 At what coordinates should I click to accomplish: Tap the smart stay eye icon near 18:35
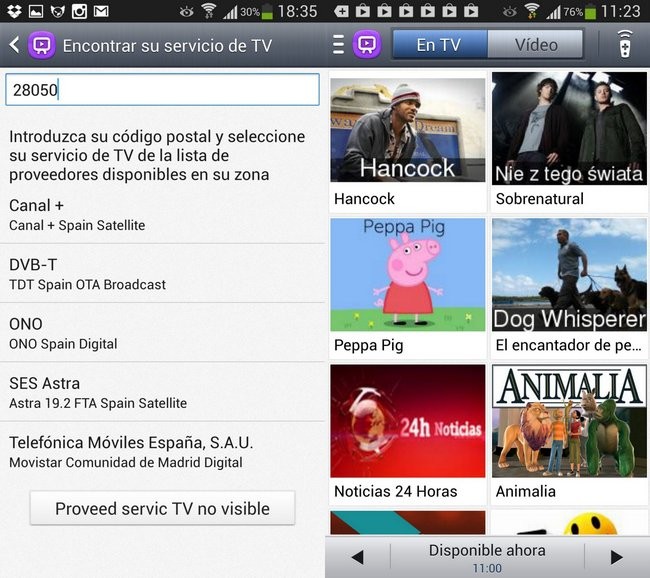pyautogui.click(x=187, y=12)
